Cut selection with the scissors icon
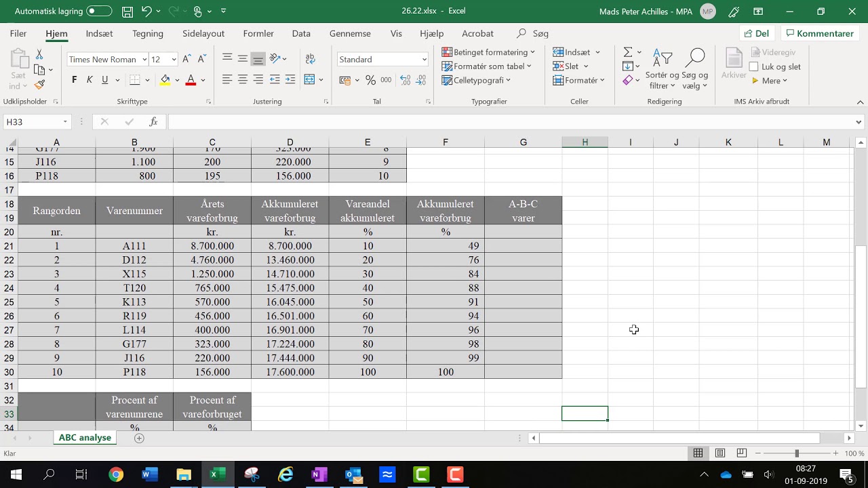This screenshot has height=488, width=868. click(39, 54)
